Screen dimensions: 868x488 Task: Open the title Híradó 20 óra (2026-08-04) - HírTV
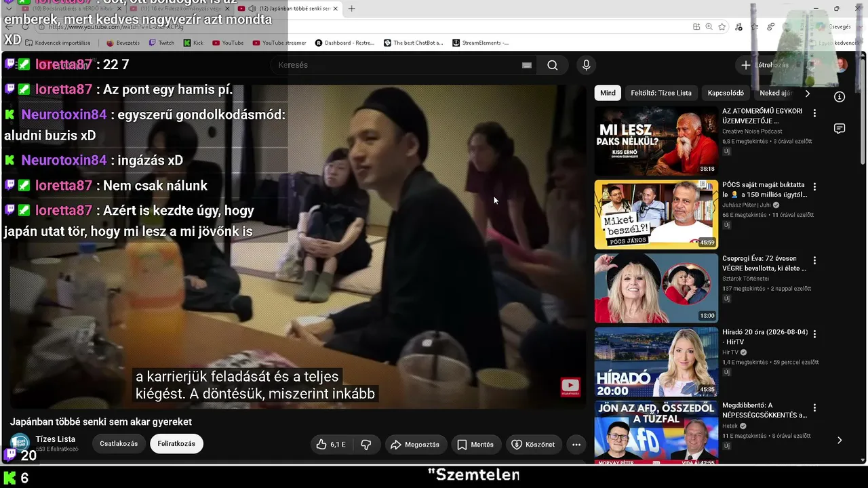tap(765, 337)
